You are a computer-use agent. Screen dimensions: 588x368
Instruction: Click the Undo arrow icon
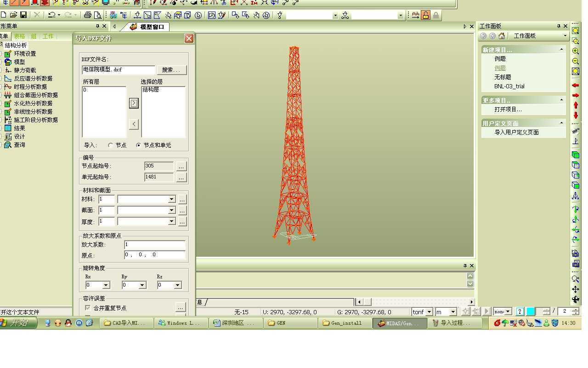(51, 15)
